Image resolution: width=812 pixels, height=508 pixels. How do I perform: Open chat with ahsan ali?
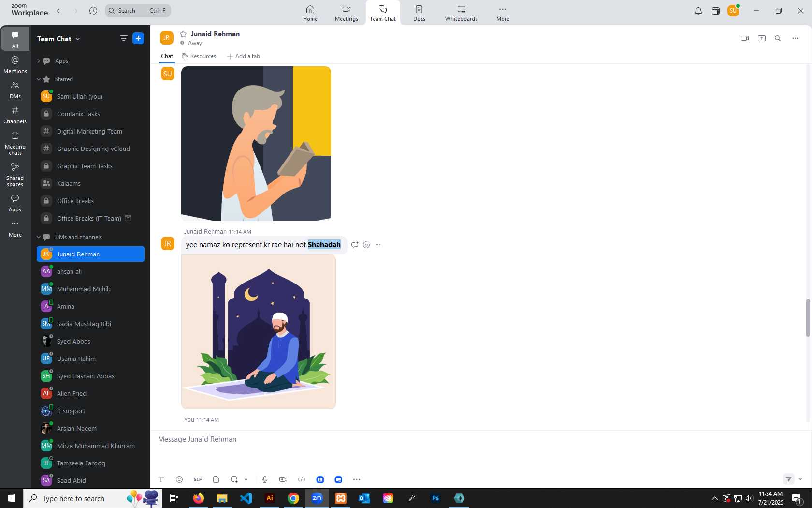click(x=90, y=271)
